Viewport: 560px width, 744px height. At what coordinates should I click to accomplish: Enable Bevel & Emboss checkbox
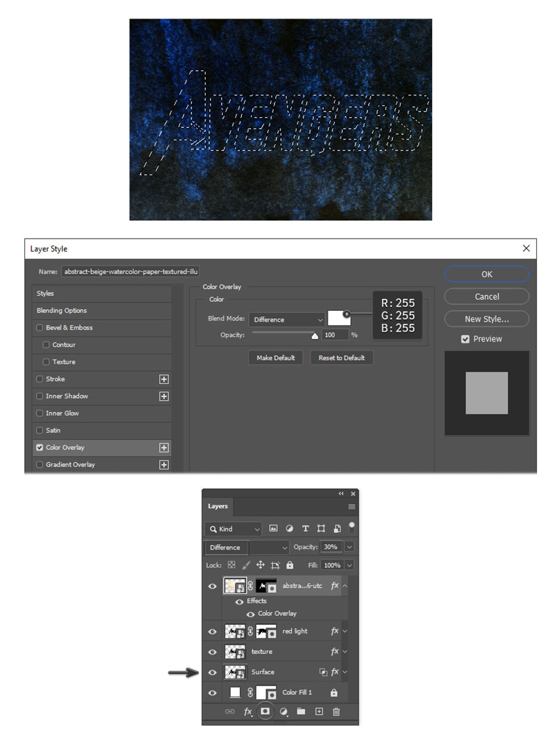(x=40, y=328)
